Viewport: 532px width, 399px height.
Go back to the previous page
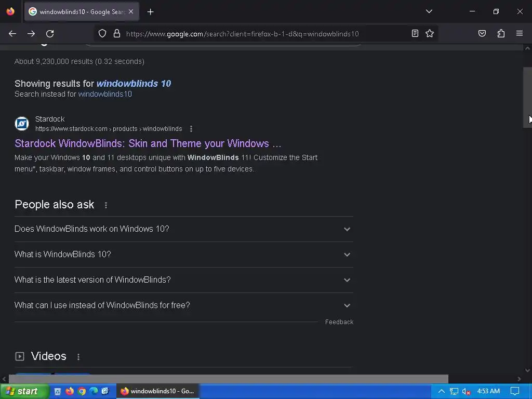pos(12,34)
